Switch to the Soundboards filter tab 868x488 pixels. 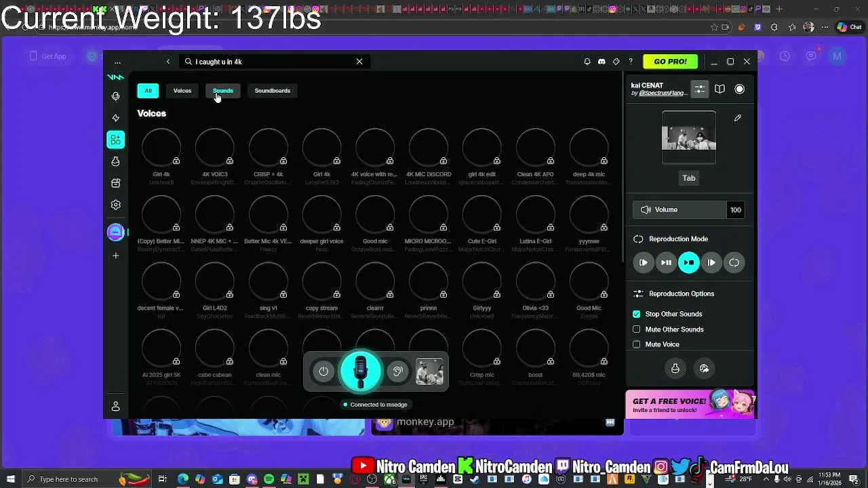click(273, 91)
